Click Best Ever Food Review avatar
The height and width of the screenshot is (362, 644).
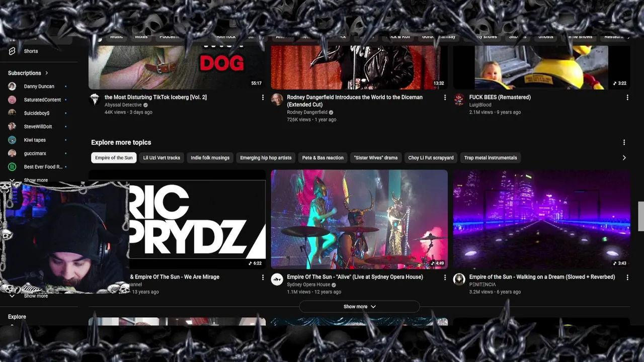coord(12,167)
